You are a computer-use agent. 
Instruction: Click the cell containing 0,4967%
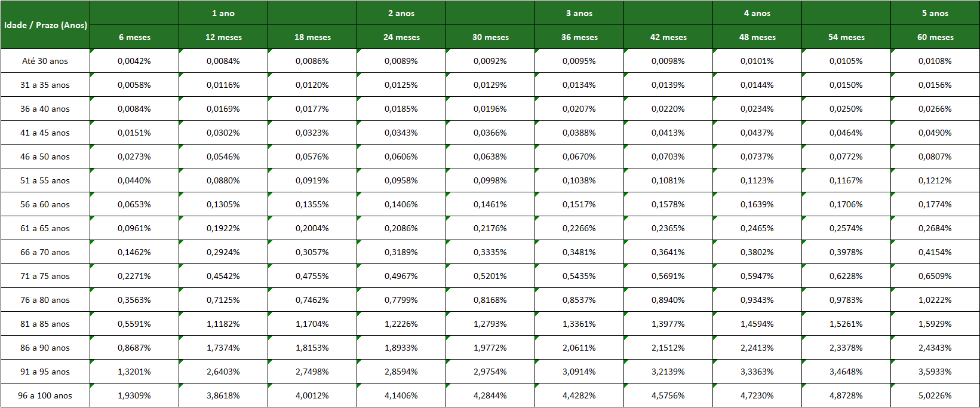[401, 276]
